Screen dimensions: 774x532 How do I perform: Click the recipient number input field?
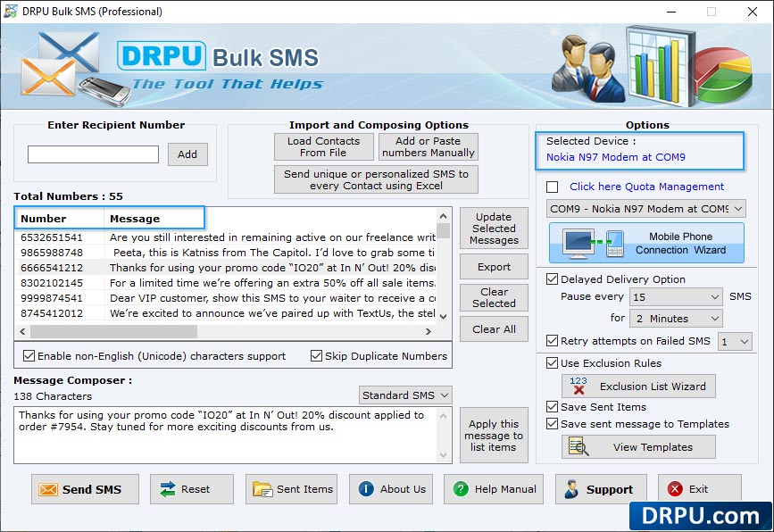tap(94, 154)
